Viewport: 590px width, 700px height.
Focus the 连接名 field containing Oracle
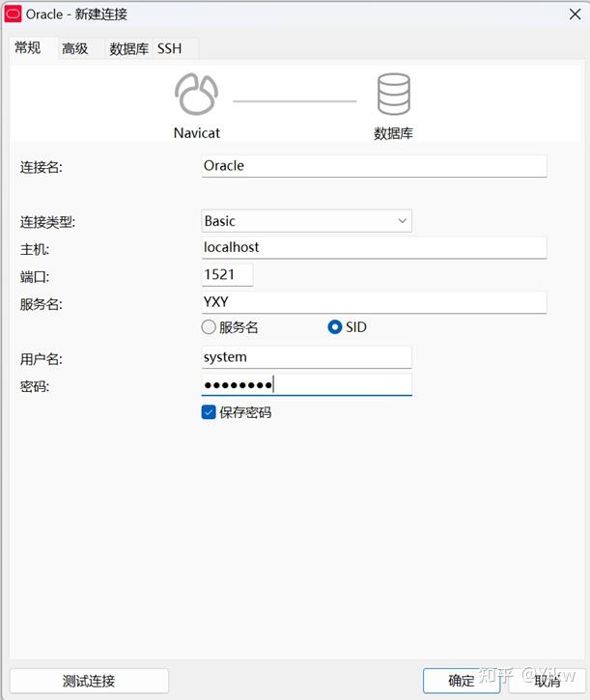(374, 166)
